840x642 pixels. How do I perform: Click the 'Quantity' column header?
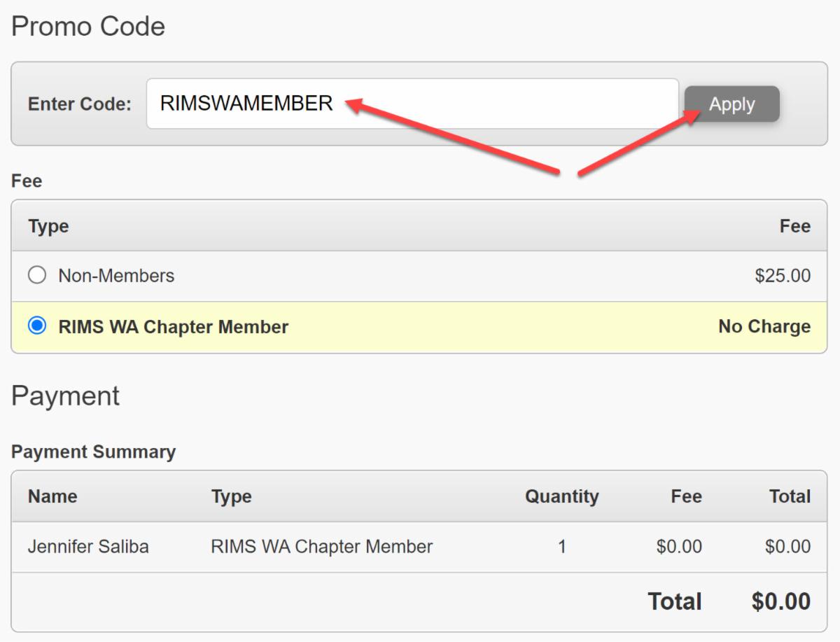[x=562, y=497]
